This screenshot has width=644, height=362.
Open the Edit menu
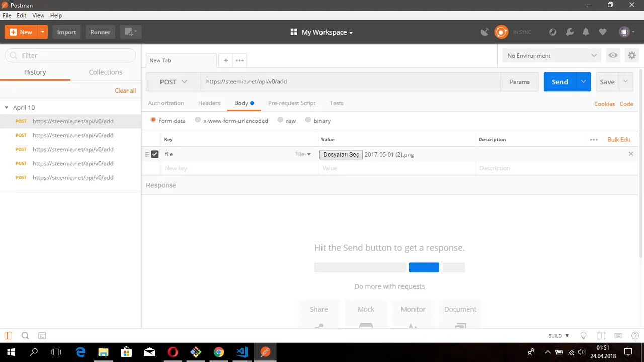point(22,16)
